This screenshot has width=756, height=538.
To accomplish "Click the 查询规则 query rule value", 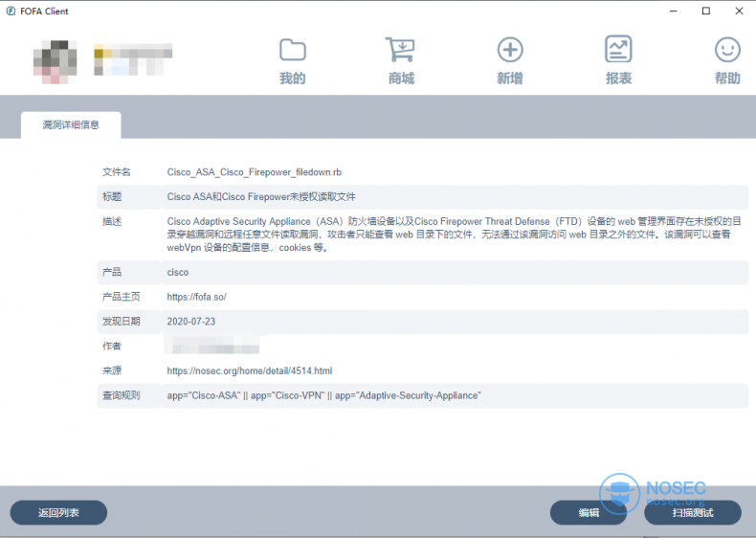I will (323, 395).
